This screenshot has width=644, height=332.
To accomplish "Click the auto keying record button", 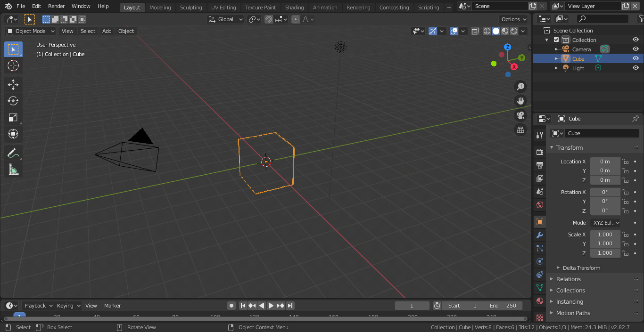I will tap(231, 306).
